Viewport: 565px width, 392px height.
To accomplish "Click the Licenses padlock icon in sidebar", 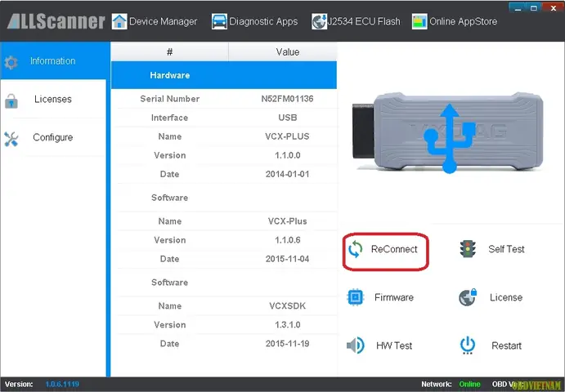I will tap(11, 100).
